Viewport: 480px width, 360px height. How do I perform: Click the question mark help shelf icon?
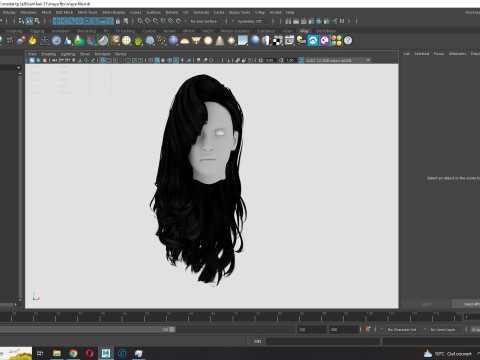tap(348, 41)
